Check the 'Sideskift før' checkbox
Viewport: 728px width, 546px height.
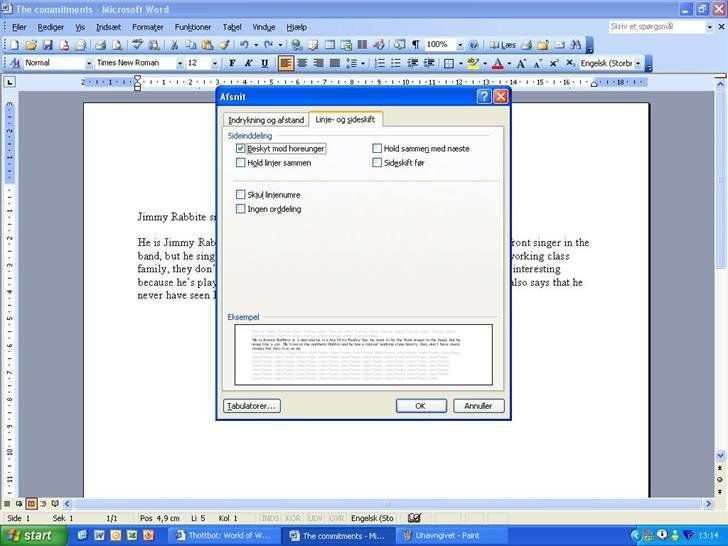[x=377, y=163]
